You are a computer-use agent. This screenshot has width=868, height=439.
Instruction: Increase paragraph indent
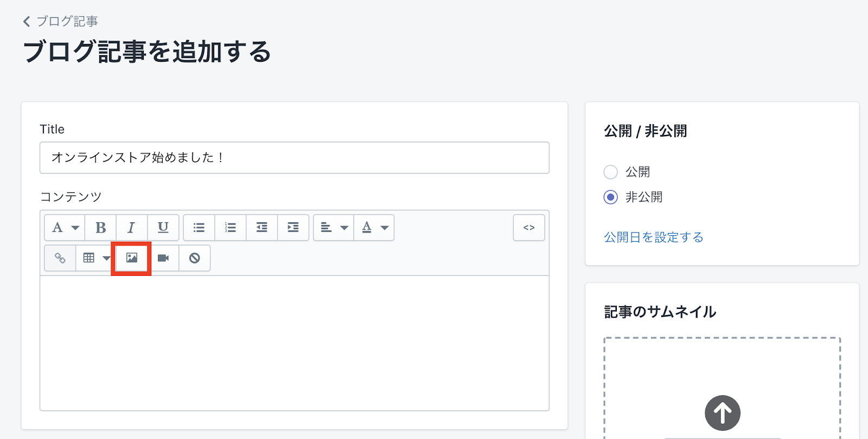[293, 228]
